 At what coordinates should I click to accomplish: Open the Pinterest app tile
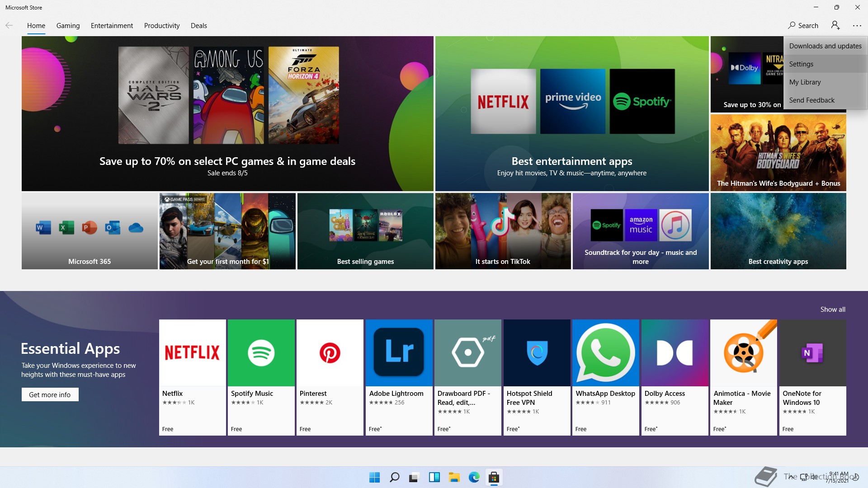[330, 377]
